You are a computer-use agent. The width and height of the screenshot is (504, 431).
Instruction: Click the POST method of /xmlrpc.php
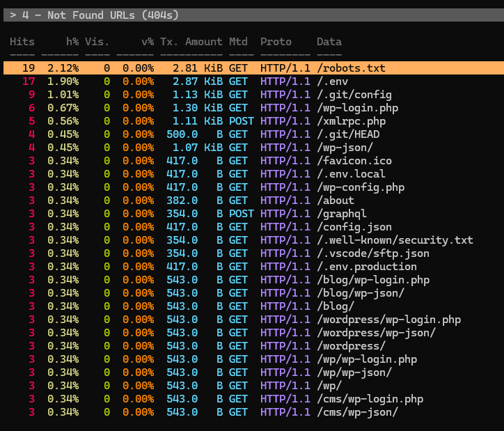click(x=242, y=121)
